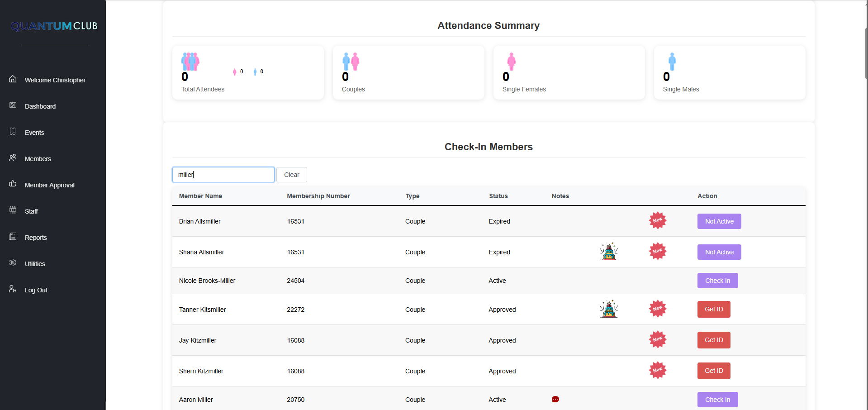
Task: Go to Events in the sidebar
Action: [34, 133]
